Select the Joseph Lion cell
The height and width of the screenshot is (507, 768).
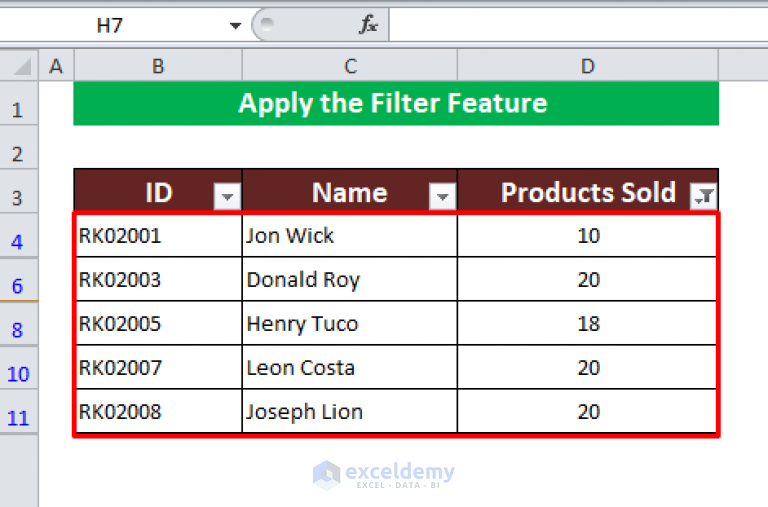(x=350, y=411)
